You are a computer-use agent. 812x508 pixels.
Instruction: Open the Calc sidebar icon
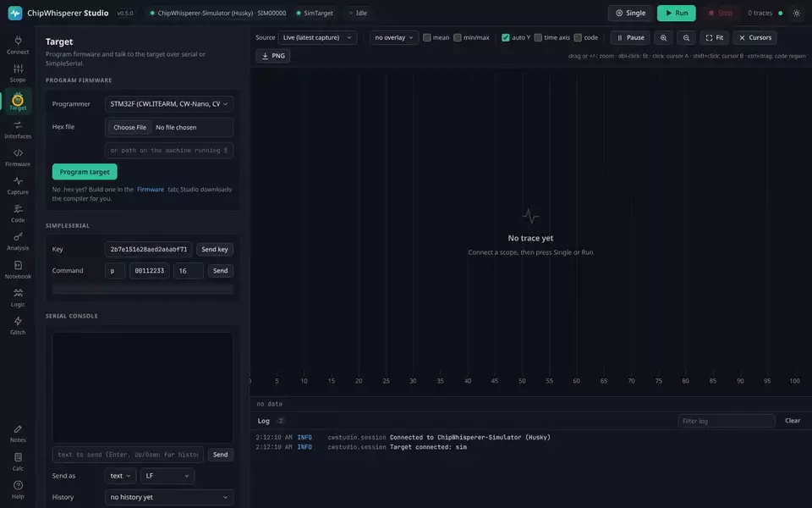point(18,461)
